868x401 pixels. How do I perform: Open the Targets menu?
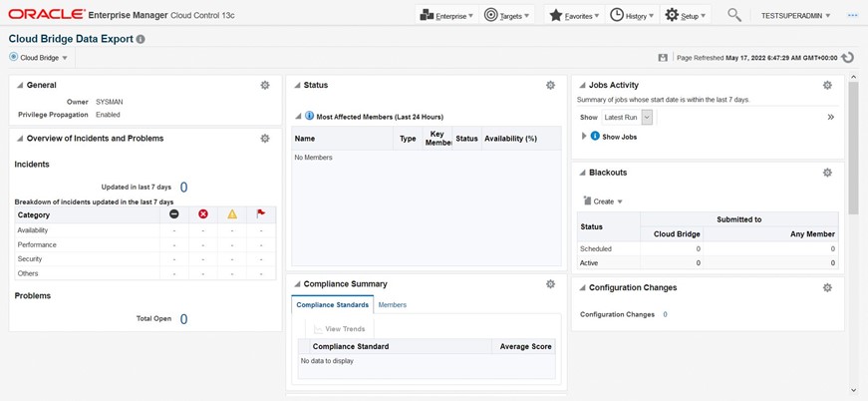pos(507,16)
